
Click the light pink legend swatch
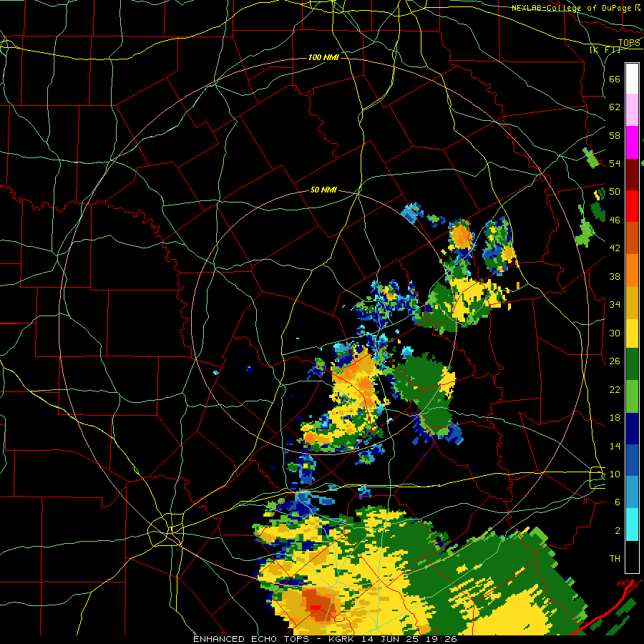[x=632, y=109]
